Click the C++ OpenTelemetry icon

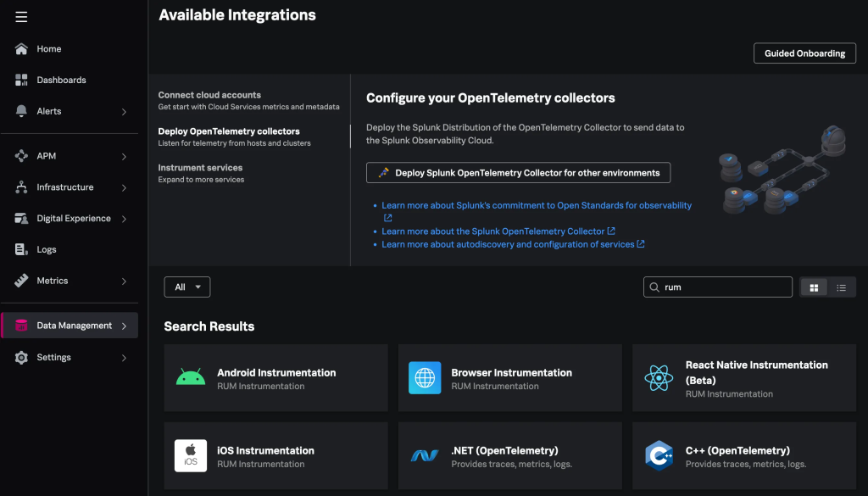[659, 456]
